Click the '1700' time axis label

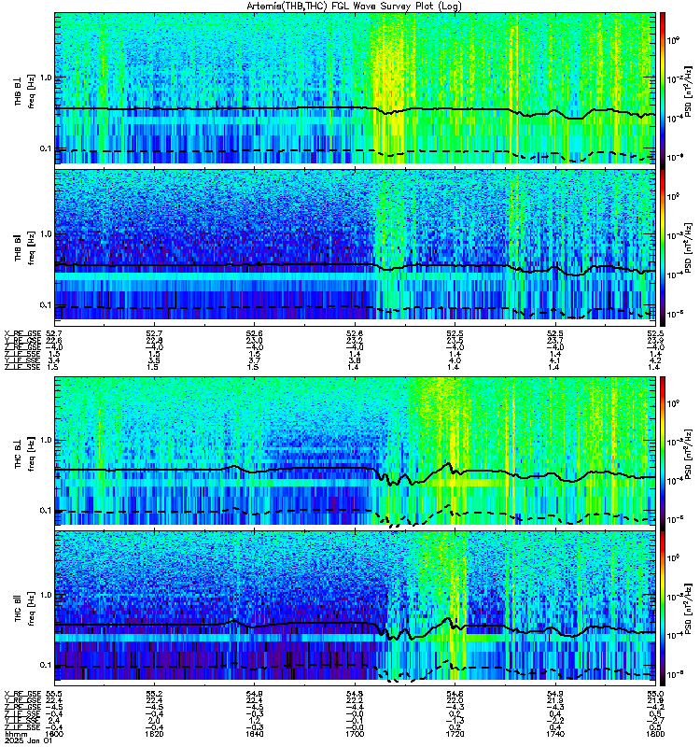[x=355, y=734]
